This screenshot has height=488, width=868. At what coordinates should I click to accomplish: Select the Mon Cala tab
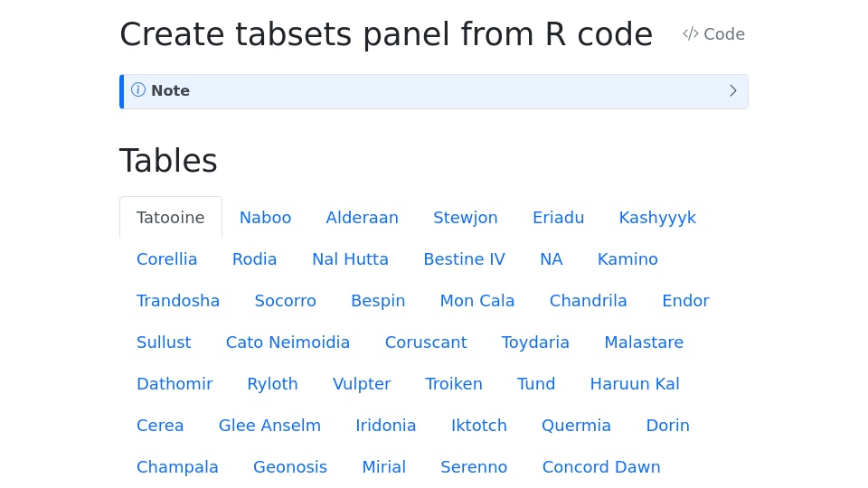(x=477, y=300)
